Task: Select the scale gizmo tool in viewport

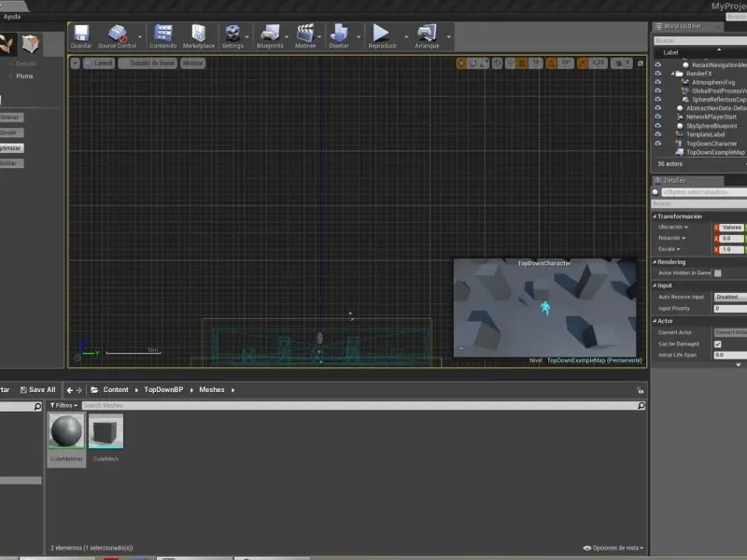Action: (484, 63)
